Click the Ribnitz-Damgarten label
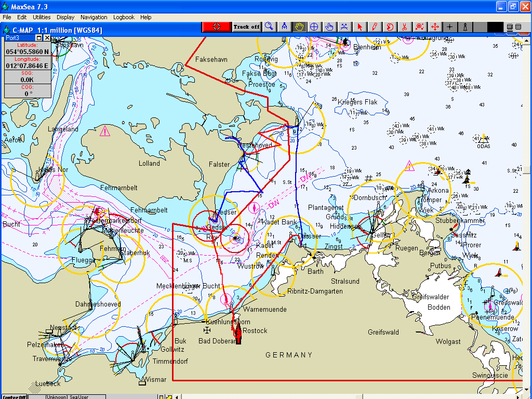Image resolution: width=532 pixels, height=399 pixels. tap(315, 291)
